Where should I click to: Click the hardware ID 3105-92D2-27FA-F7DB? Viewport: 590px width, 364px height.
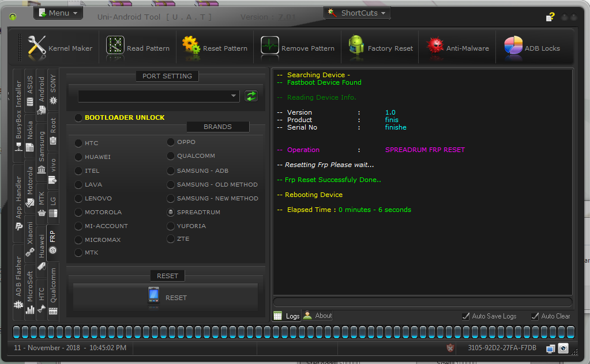[502, 348]
